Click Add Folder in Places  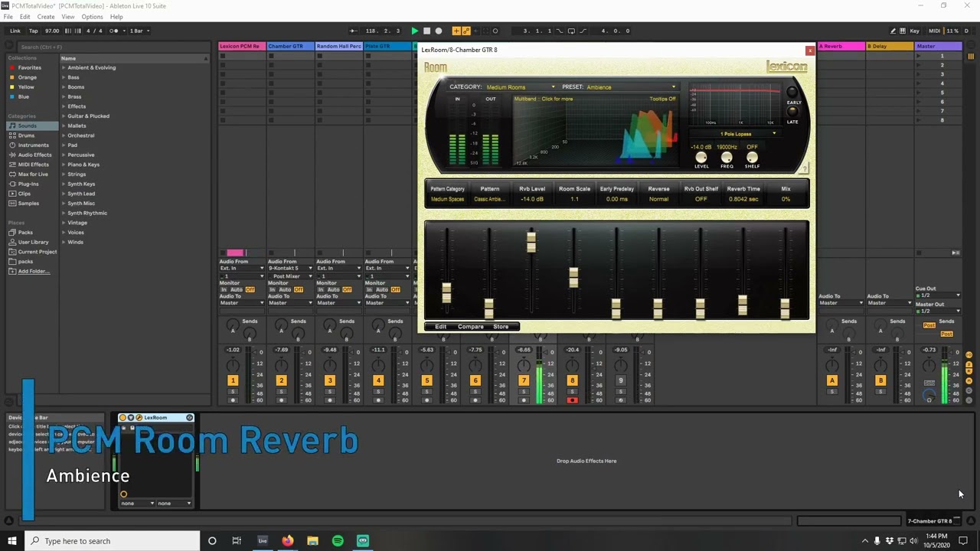coord(34,271)
